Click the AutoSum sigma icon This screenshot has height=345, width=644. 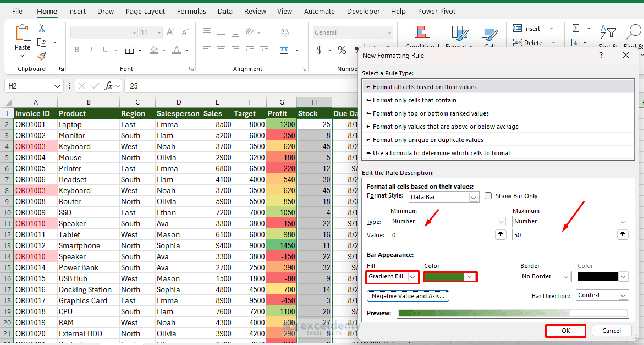[576, 28]
